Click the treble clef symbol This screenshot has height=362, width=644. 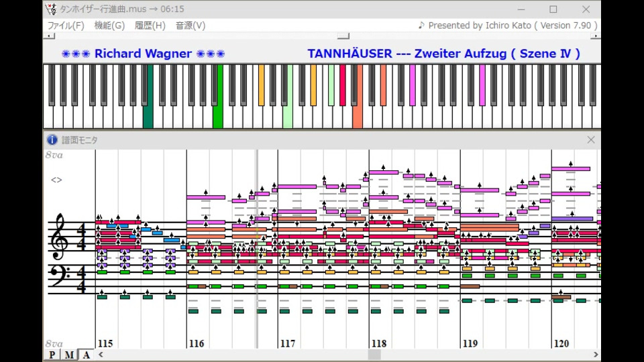[60, 237]
